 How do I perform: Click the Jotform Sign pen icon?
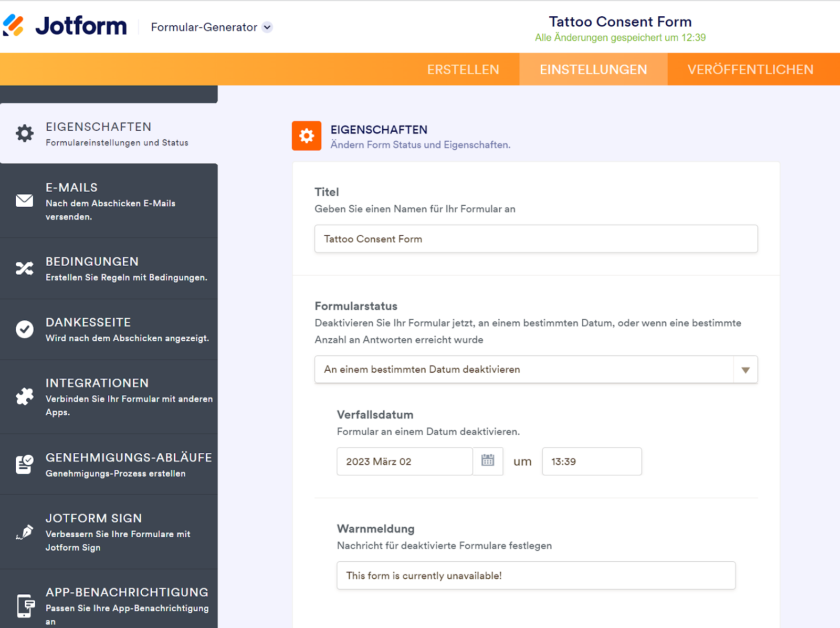point(25,532)
